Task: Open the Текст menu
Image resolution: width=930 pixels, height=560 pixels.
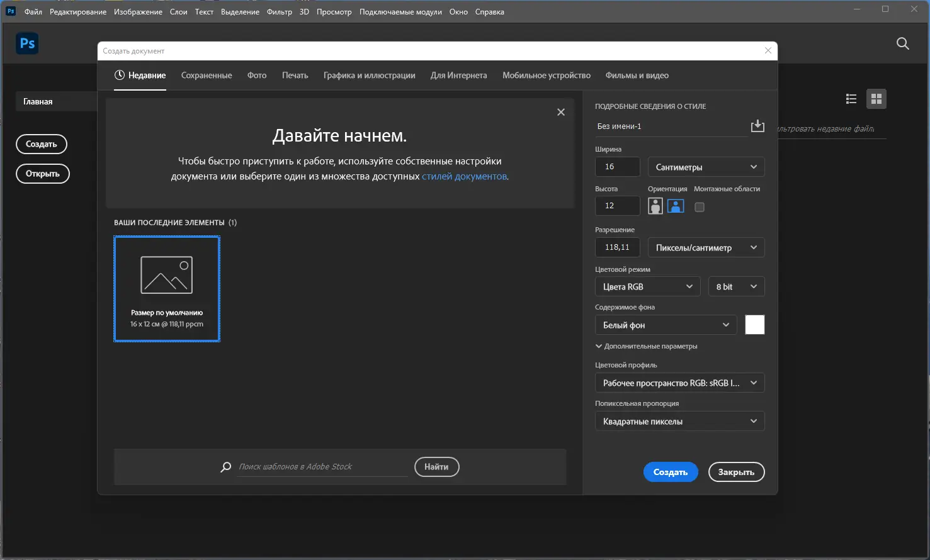Action: click(204, 11)
